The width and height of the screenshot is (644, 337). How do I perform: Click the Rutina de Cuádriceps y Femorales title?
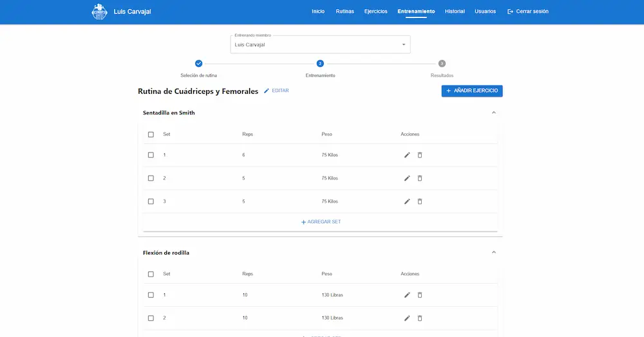[198, 91]
